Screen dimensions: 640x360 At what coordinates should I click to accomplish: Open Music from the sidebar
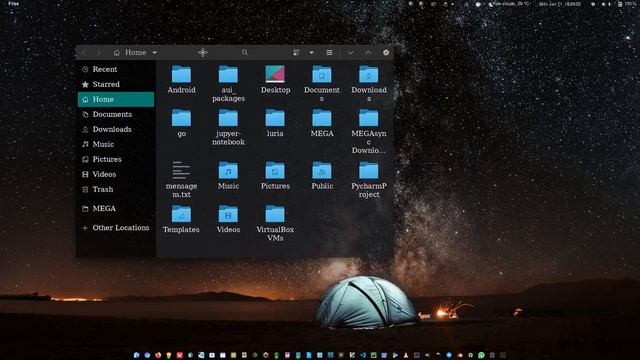tap(116, 144)
